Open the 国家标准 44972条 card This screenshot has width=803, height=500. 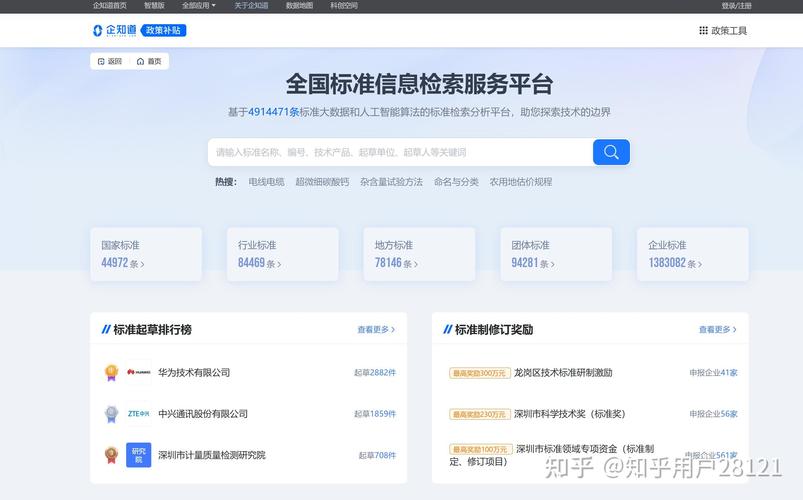(x=146, y=254)
